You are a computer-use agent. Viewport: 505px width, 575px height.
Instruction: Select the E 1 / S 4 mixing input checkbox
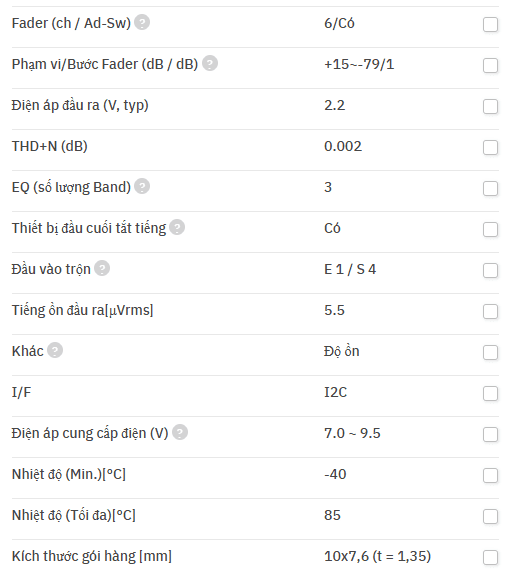[490, 271]
